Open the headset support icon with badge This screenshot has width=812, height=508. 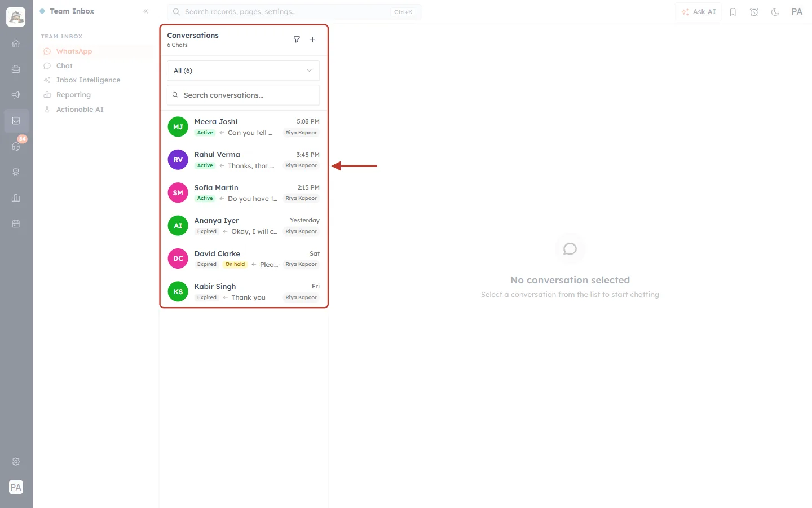point(16,146)
